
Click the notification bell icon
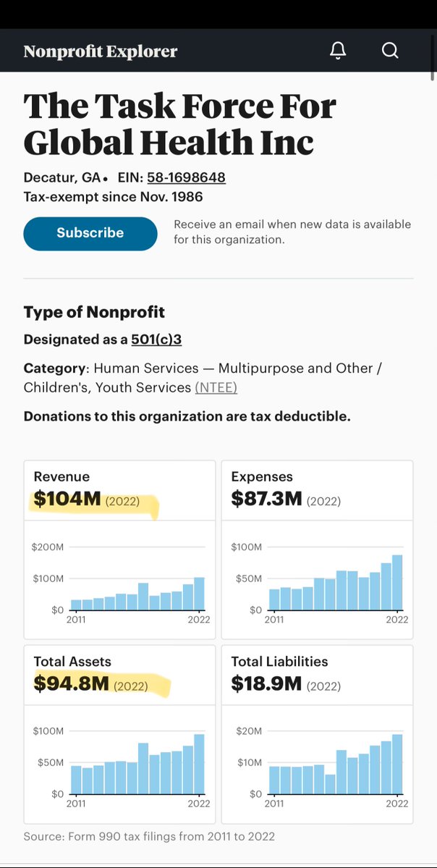[338, 51]
